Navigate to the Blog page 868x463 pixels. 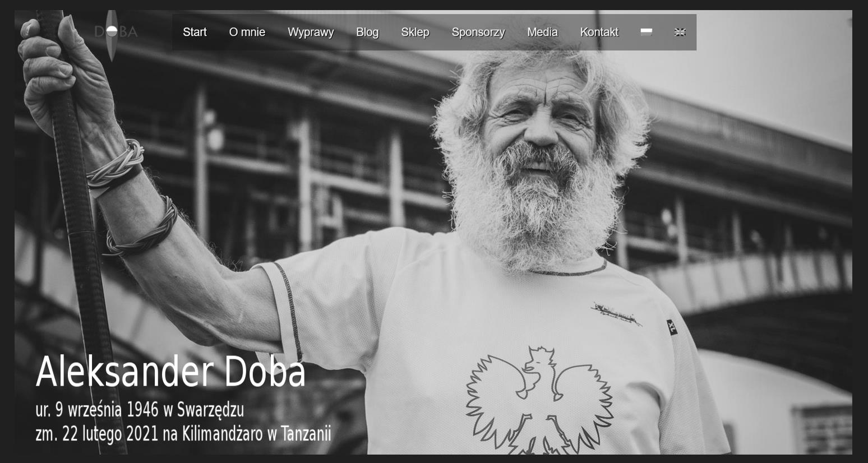(x=367, y=32)
